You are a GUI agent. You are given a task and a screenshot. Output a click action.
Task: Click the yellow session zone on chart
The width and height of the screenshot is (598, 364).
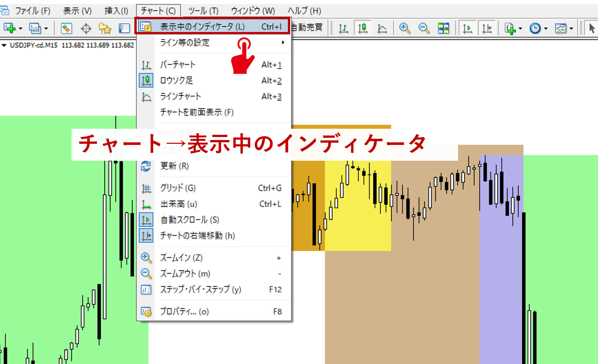(x=358, y=226)
